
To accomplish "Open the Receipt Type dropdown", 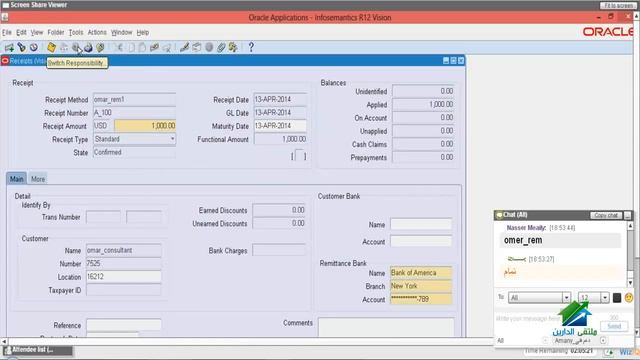I will [172, 139].
